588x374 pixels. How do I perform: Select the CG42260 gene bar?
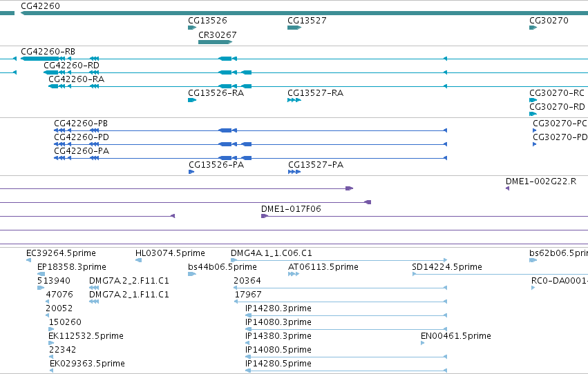(304, 13)
